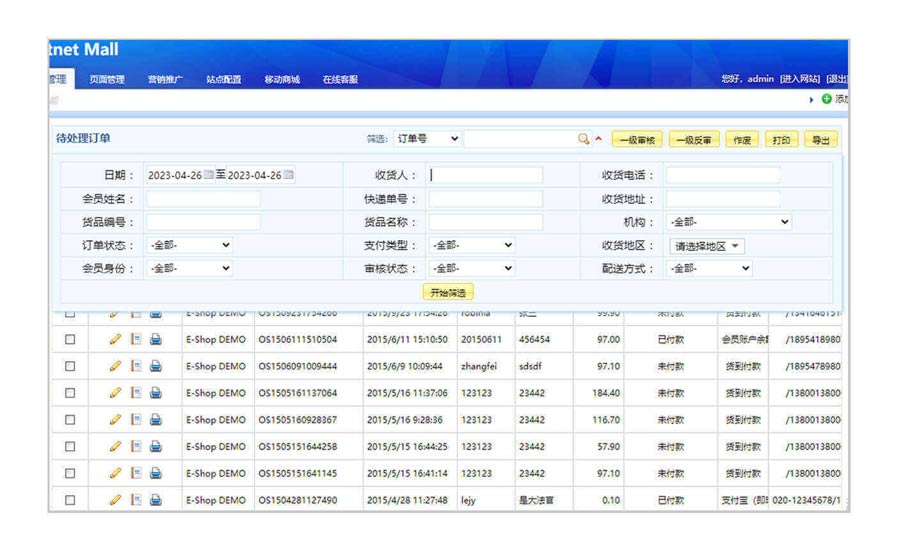
Task: Click the 收货电话 input field
Action: [722, 175]
